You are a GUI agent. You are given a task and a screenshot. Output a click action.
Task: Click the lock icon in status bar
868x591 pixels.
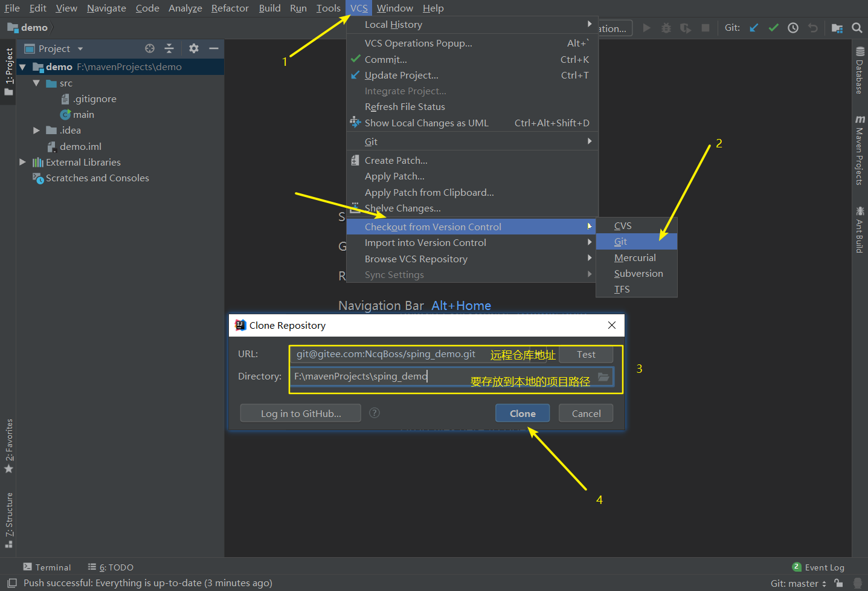pyautogui.click(x=838, y=583)
